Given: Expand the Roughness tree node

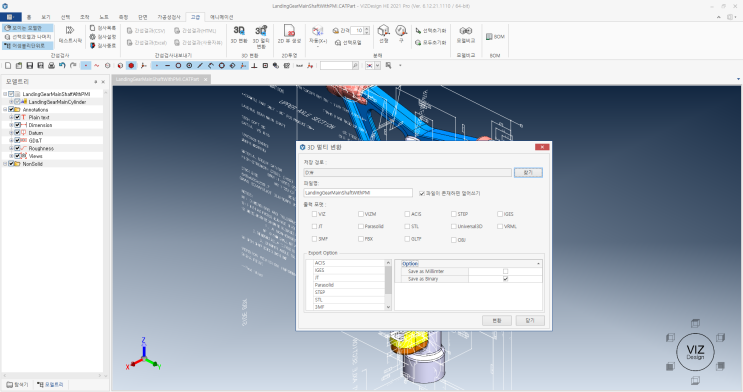Looking at the screenshot, I should pos(11,148).
